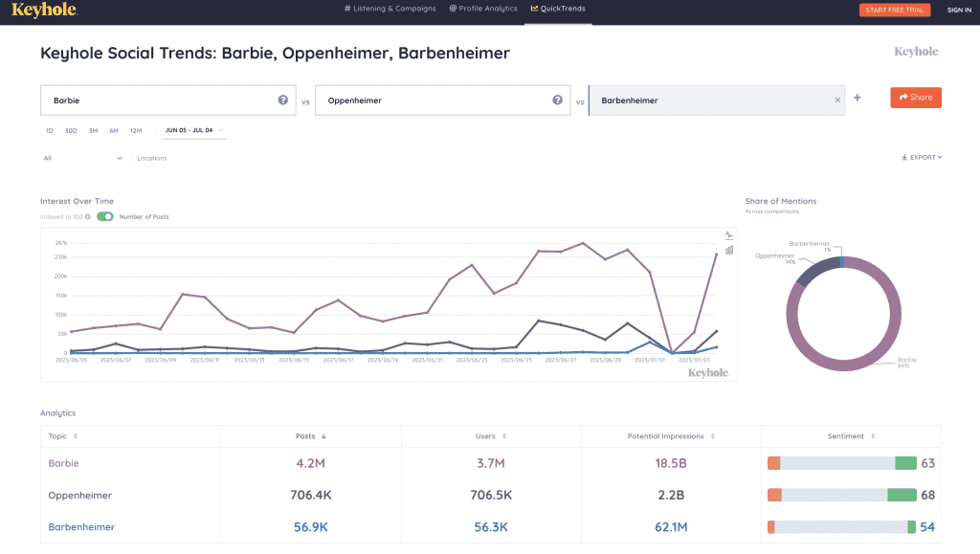Click the Oppenheimer posts value 706.4K
Viewport: 980px width, 554px height.
[311, 496]
